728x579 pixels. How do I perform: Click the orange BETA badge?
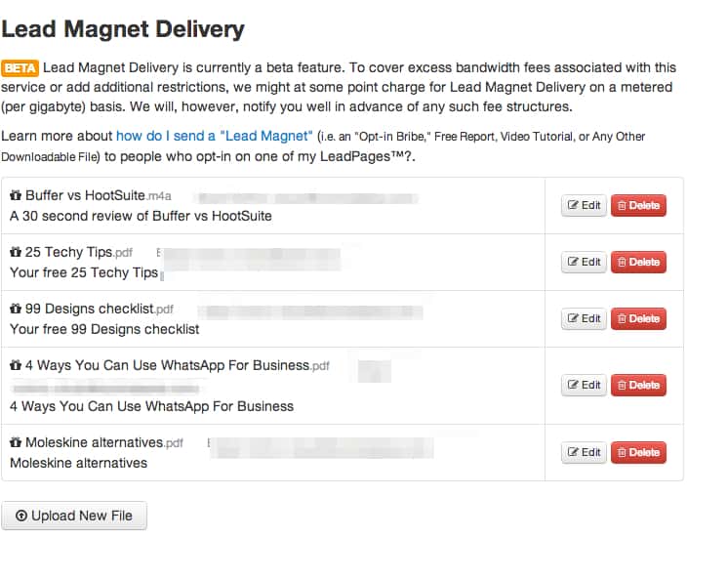coord(20,67)
